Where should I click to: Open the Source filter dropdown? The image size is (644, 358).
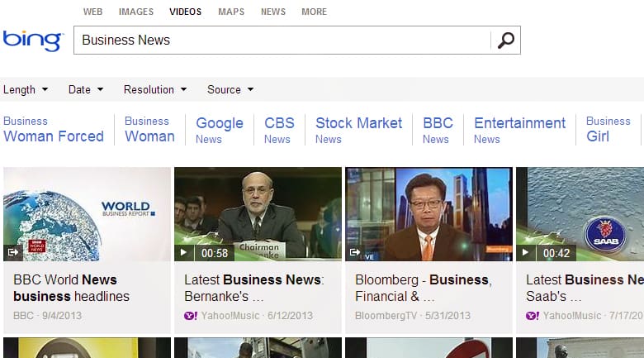pyautogui.click(x=230, y=89)
